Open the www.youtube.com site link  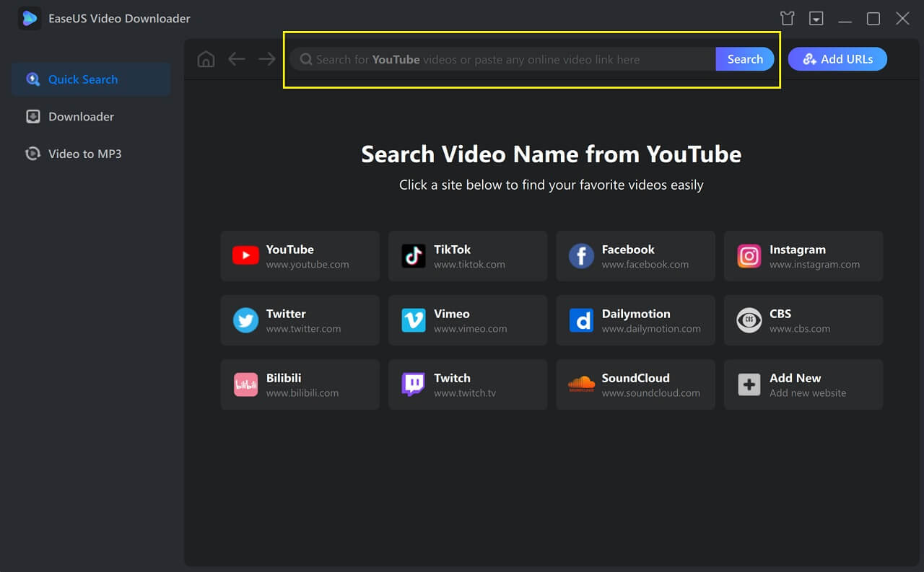pyautogui.click(x=308, y=265)
